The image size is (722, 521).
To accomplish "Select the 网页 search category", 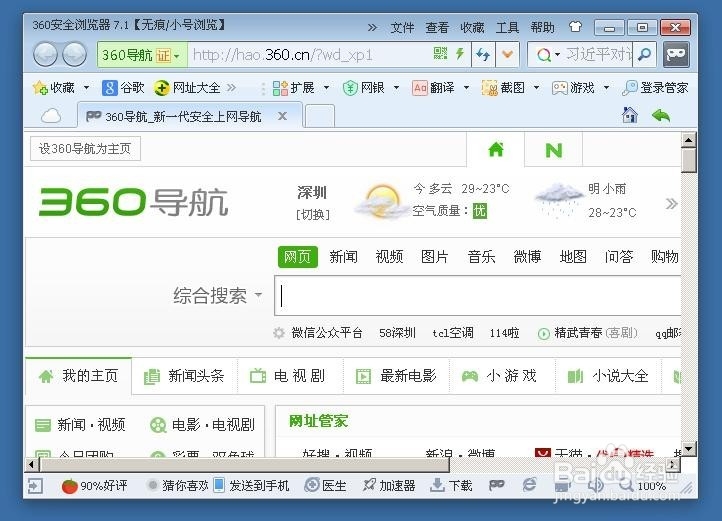I will tap(297, 257).
